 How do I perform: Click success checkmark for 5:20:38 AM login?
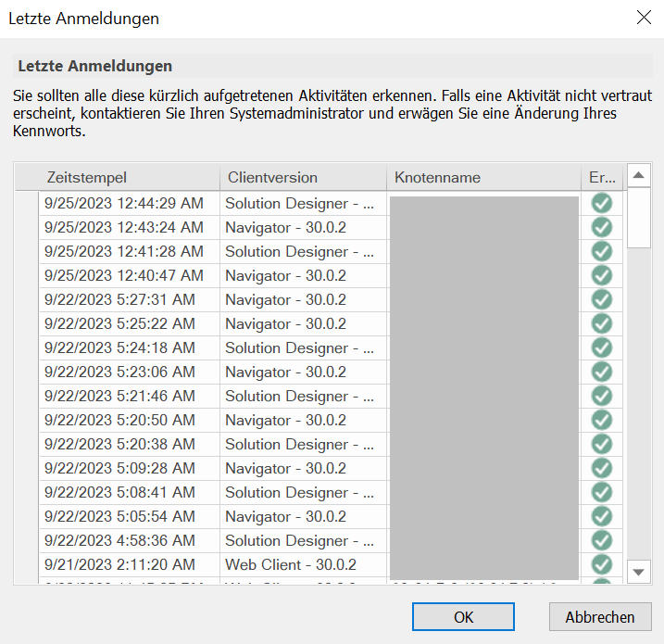tap(602, 444)
